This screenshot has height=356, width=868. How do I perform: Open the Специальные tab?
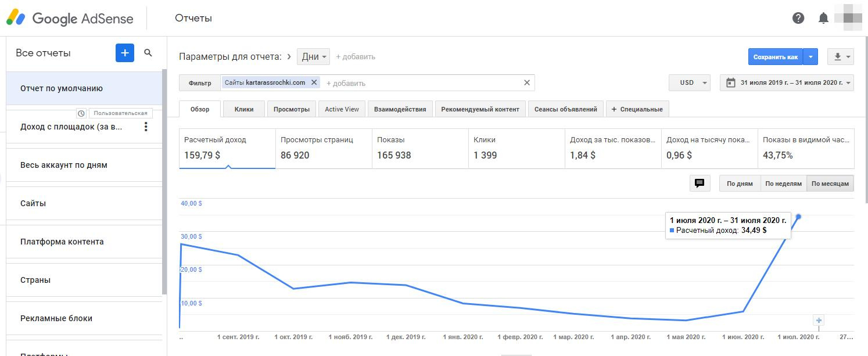point(637,109)
